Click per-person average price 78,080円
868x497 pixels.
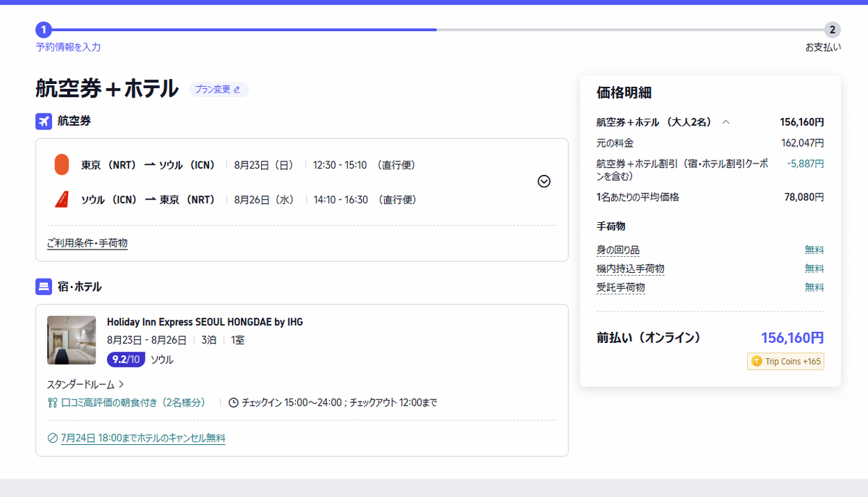[x=804, y=197]
